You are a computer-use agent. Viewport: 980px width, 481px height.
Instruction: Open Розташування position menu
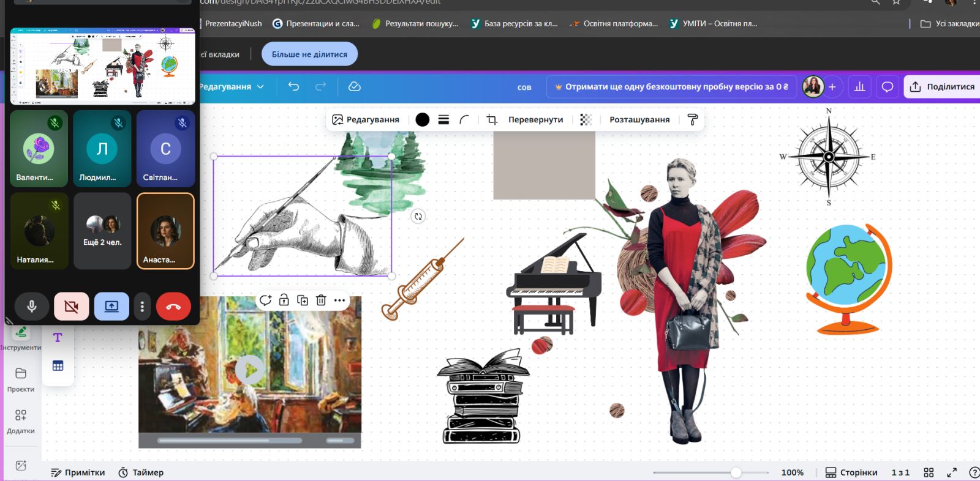pos(639,119)
